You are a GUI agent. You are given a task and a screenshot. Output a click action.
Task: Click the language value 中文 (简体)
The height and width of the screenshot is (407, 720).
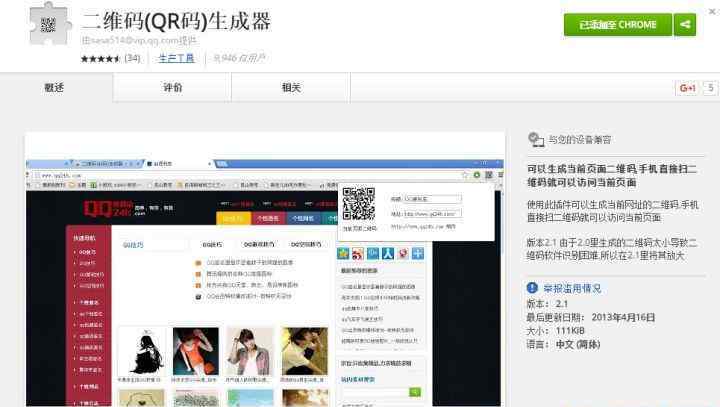(578, 344)
